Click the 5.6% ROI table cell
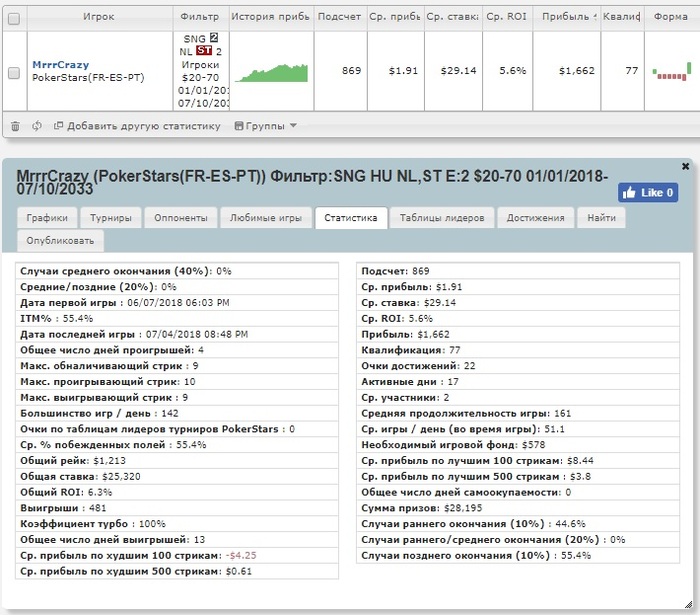 click(508, 71)
